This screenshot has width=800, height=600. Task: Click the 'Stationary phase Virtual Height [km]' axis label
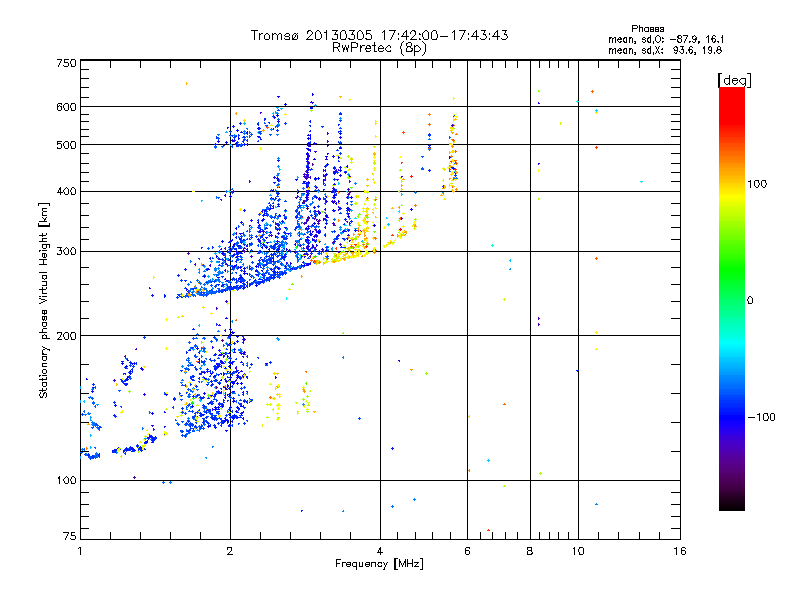point(44,300)
